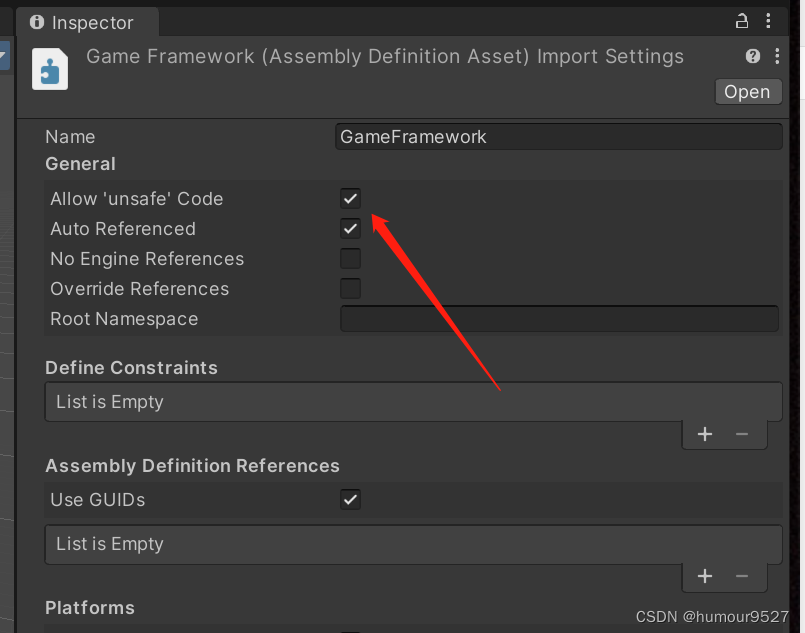
Task: Uncheck Use GUIDs
Action: 350,499
